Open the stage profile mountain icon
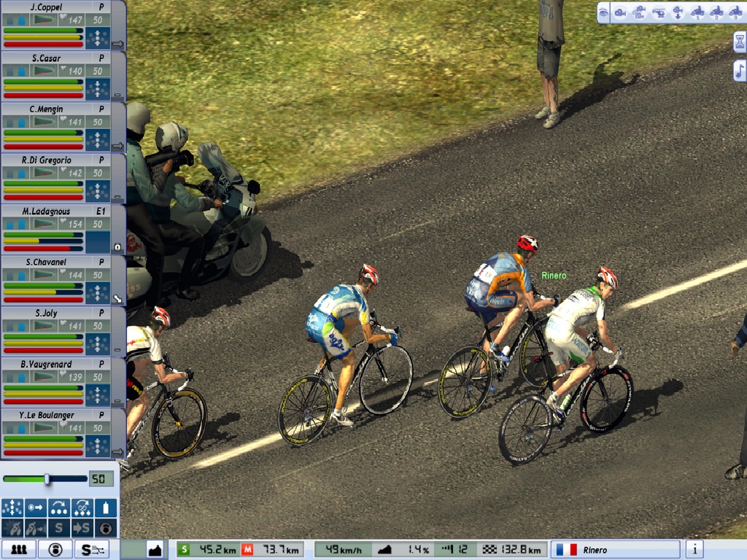The width and height of the screenshot is (747, 560). tap(154, 550)
